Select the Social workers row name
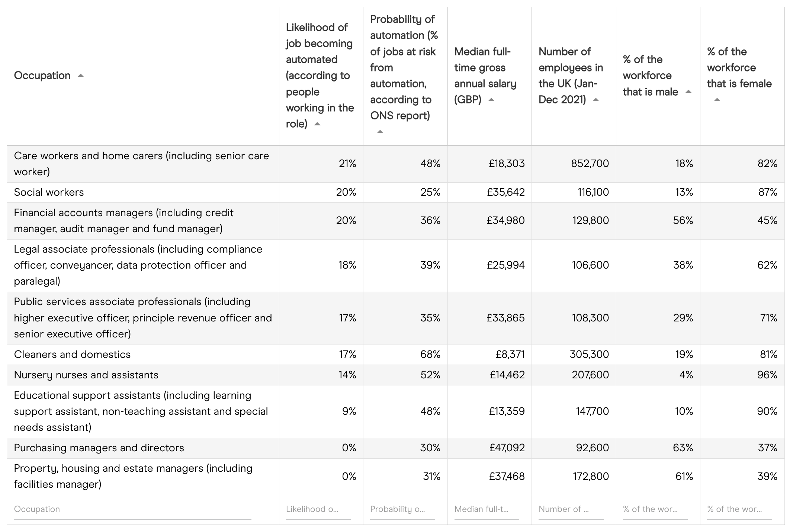The height and width of the screenshot is (532, 793). tap(49, 192)
